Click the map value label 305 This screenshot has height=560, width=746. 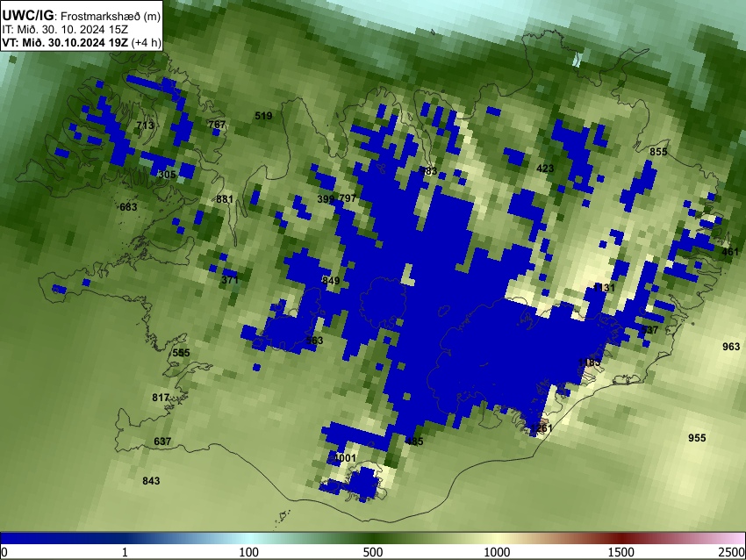167,175
